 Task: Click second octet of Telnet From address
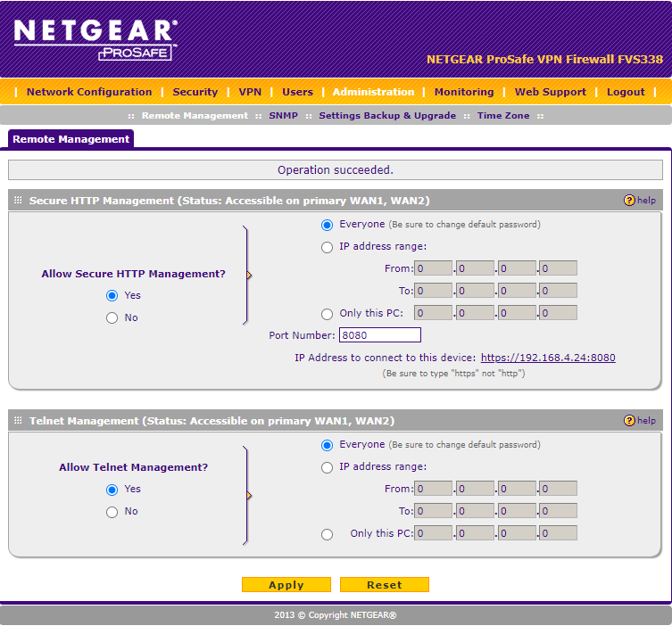(475, 488)
